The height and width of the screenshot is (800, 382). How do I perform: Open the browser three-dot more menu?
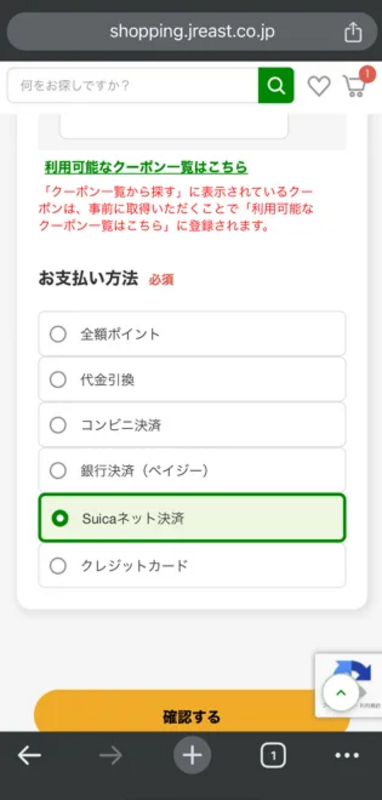347,756
